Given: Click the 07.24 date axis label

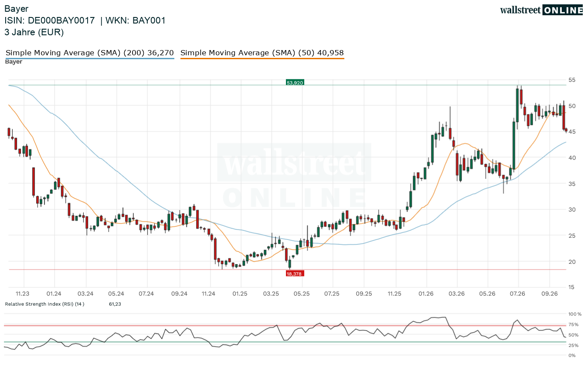Looking at the screenshot, I should pos(147,294).
